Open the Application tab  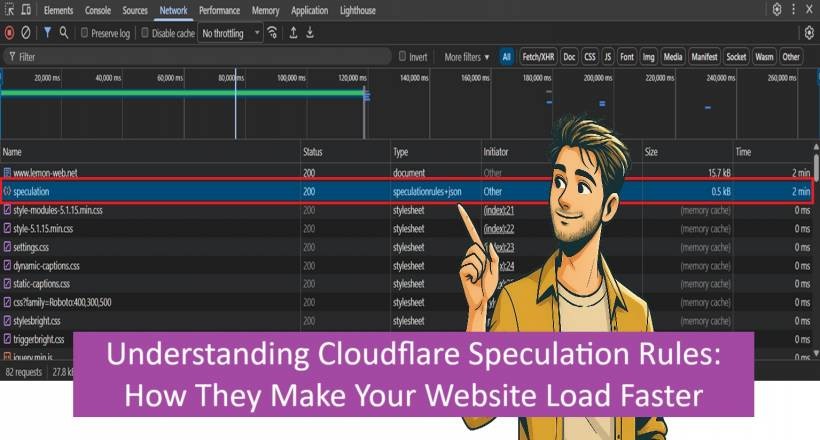310,10
